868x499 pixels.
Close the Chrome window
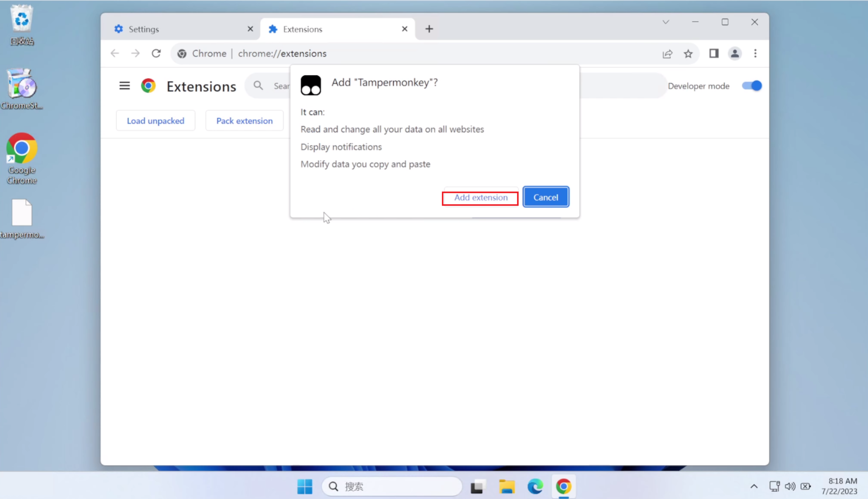click(x=754, y=22)
